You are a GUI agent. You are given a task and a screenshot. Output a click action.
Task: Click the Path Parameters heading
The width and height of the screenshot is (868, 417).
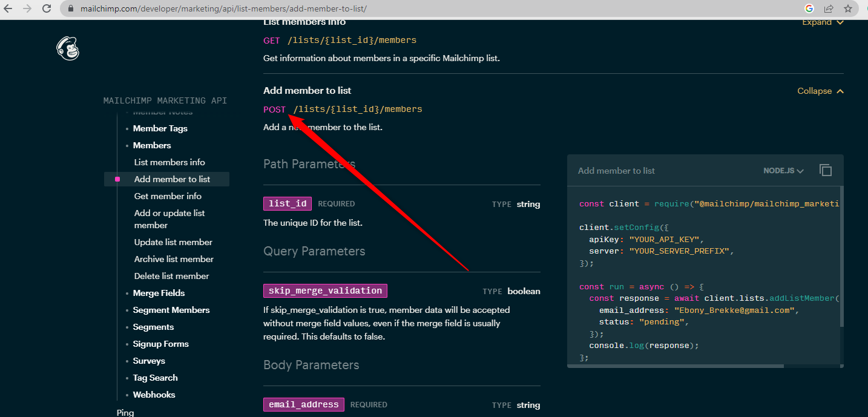point(309,164)
